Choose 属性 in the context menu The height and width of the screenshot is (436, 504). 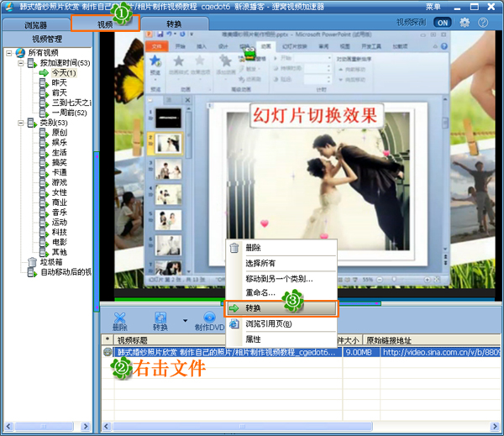[281, 339]
